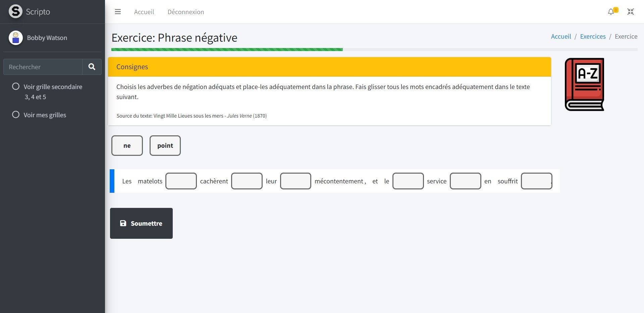The width and height of the screenshot is (644, 313).
Task: Click the blank box after "souffrit"
Action: click(x=536, y=181)
